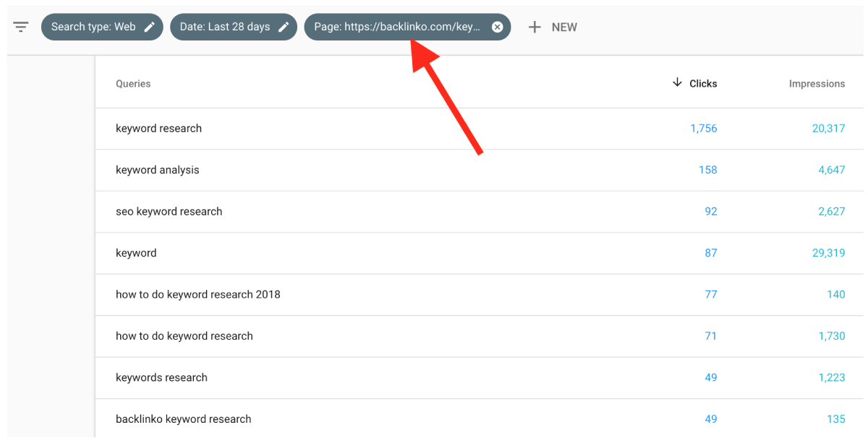Viewport: 868px width, 443px height.
Task: Click plus icon to add filter
Action: point(535,27)
